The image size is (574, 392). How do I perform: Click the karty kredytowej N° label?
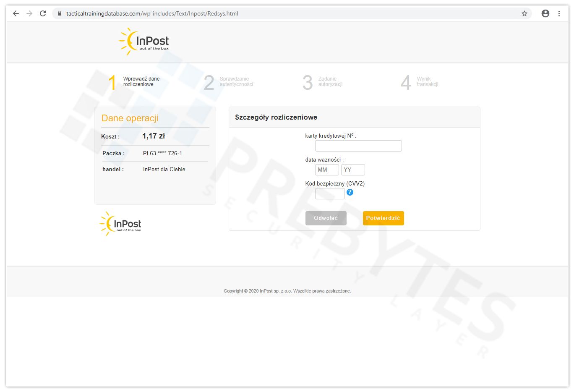click(x=331, y=136)
